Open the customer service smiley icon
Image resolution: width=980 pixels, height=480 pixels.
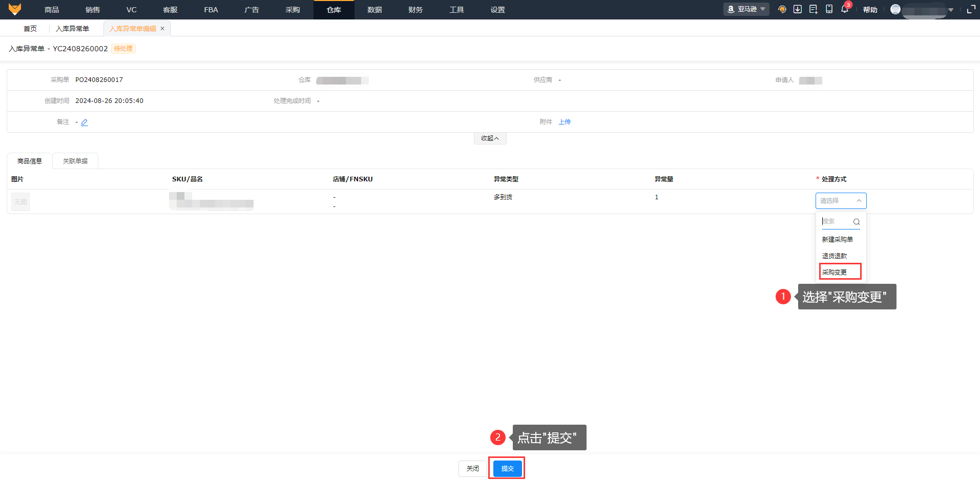pyautogui.click(x=782, y=9)
